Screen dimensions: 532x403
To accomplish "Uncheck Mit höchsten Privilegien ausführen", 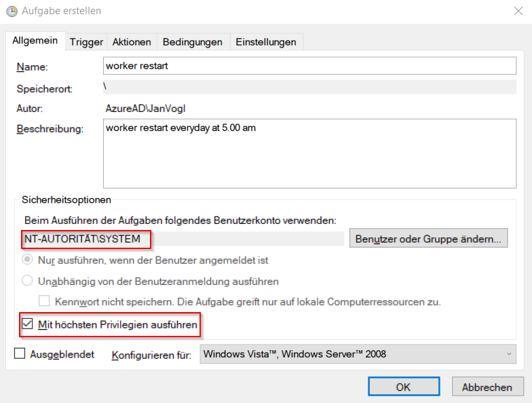I will click(27, 326).
